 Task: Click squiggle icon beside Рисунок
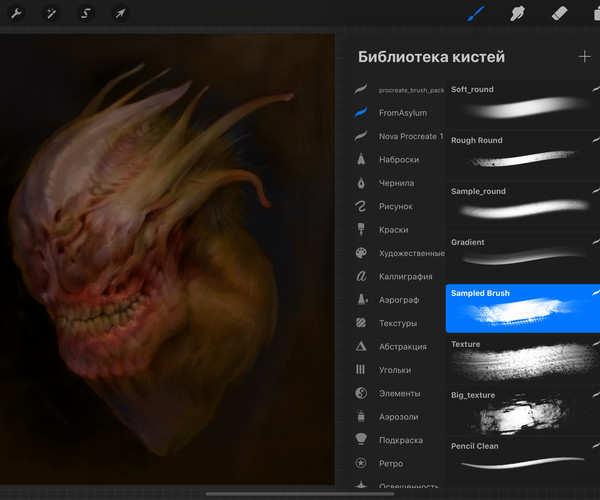(x=361, y=206)
